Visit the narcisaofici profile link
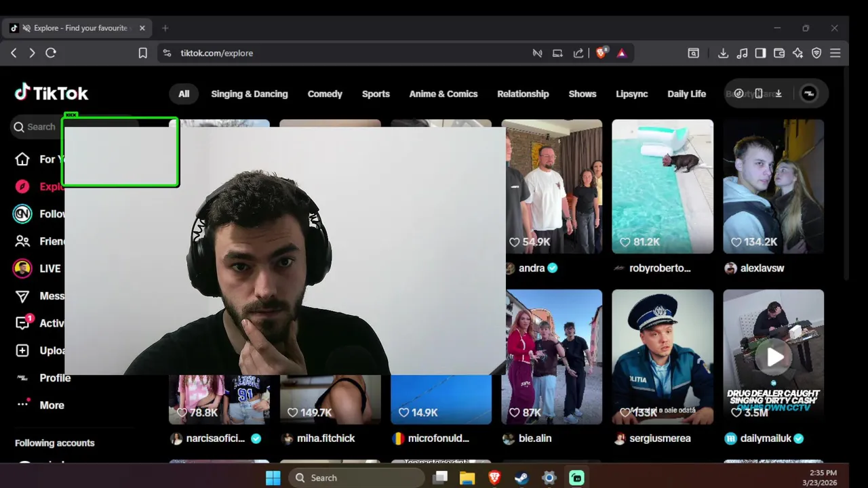The width and height of the screenshot is (868, 488). 215,439
